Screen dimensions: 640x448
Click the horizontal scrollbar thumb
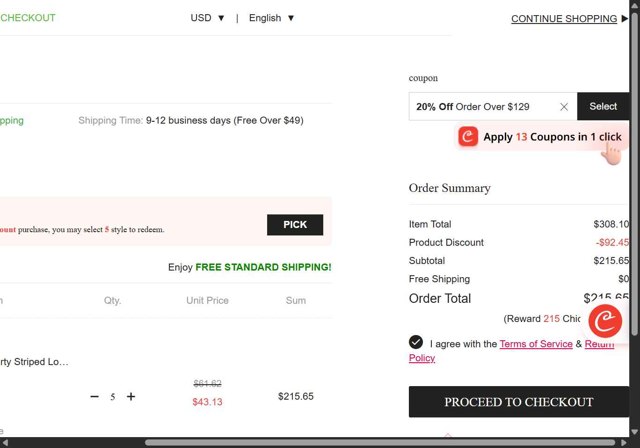tap(380, 443)
